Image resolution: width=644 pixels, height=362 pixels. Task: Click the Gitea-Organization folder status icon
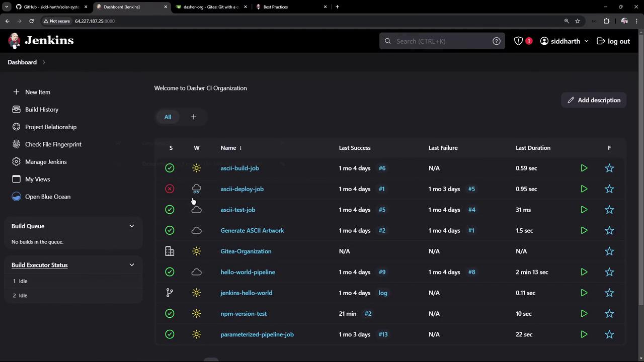tap(170, 251)
